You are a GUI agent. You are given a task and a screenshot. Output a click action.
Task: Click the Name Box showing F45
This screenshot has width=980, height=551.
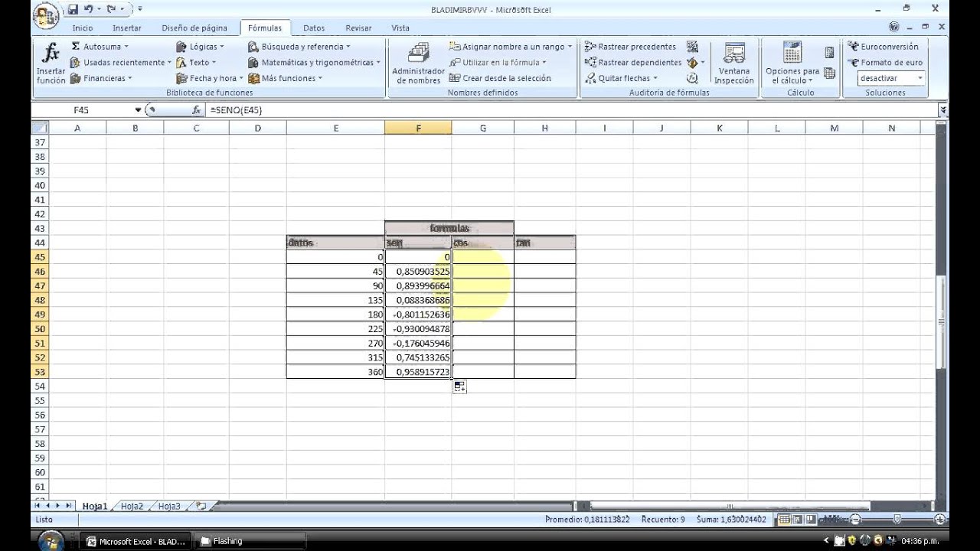pyautogui.click(x=82, y=110)
